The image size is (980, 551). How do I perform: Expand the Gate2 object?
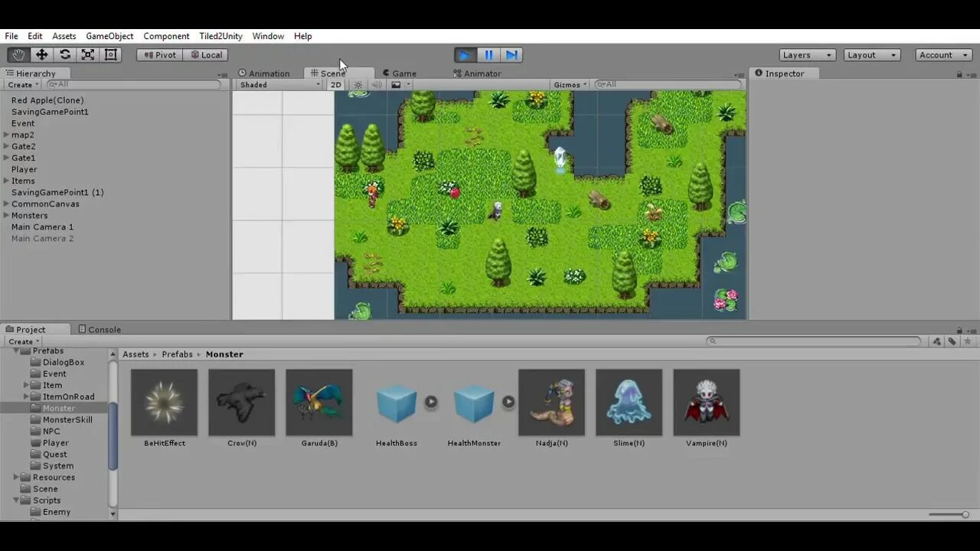coord(6,146)
